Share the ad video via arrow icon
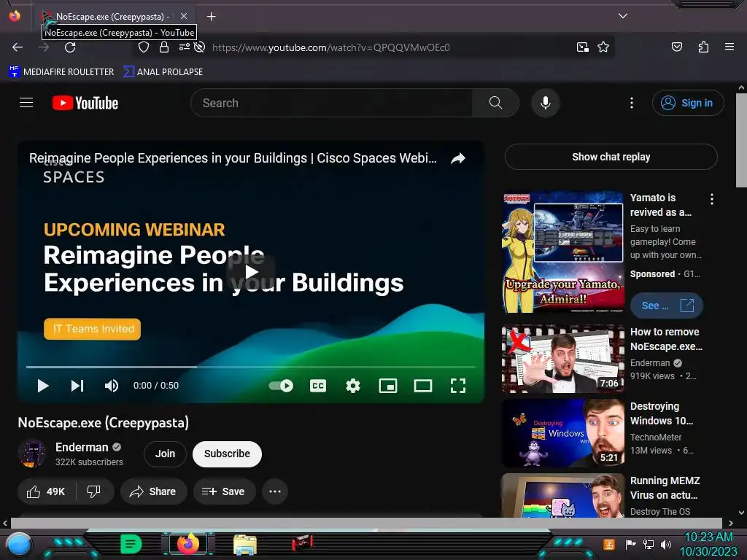 [458, 158]
